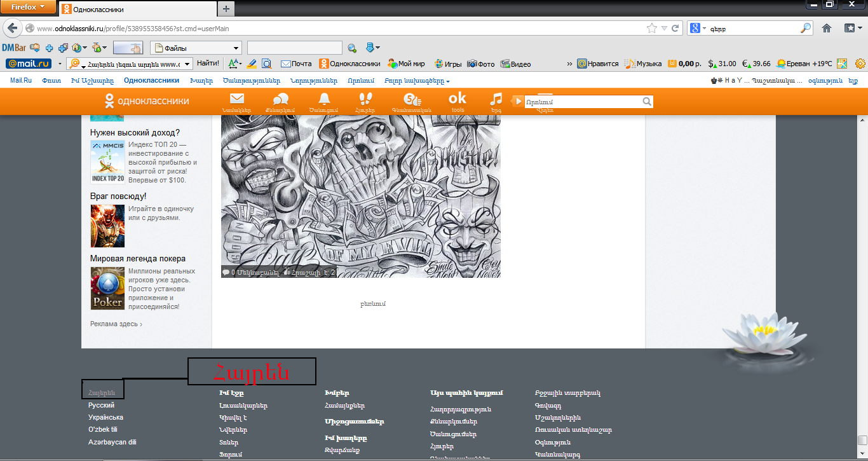Screen dimensions: 868x461
Task: Click Mail.Ru in portal navigation bar
Action: click(21, 81)
